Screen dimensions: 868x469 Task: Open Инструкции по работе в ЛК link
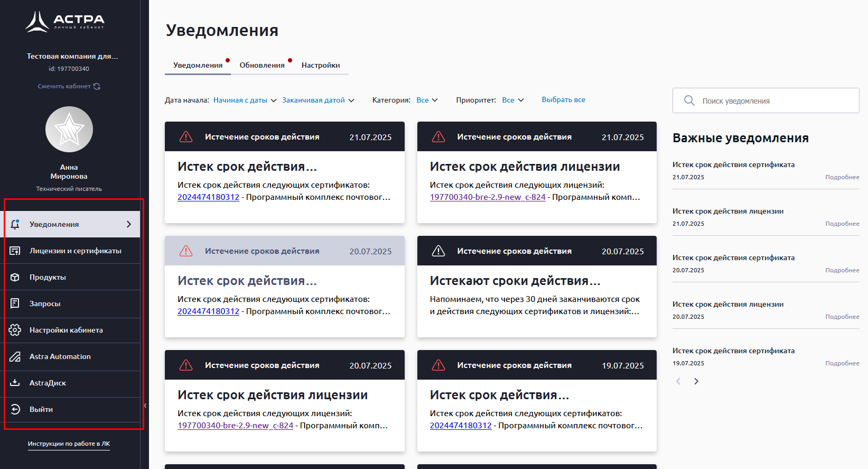pyautogui.click(x=69, y=444)
